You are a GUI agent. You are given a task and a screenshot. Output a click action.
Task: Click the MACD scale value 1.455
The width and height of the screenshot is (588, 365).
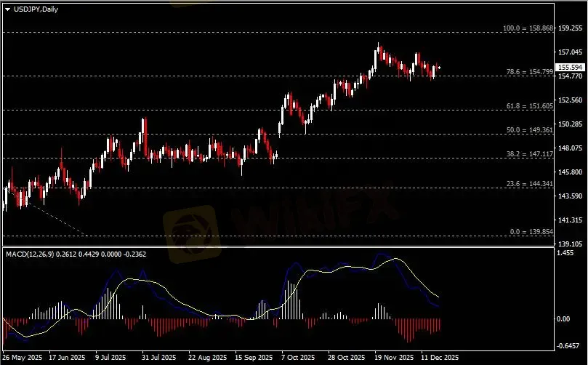coord(565,253)
